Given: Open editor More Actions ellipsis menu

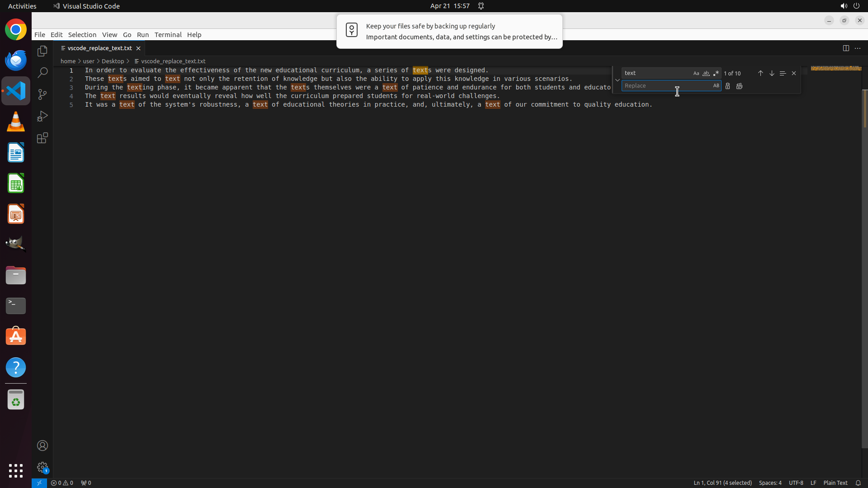Looking at the screenshot, I should [x=858, y=48].
